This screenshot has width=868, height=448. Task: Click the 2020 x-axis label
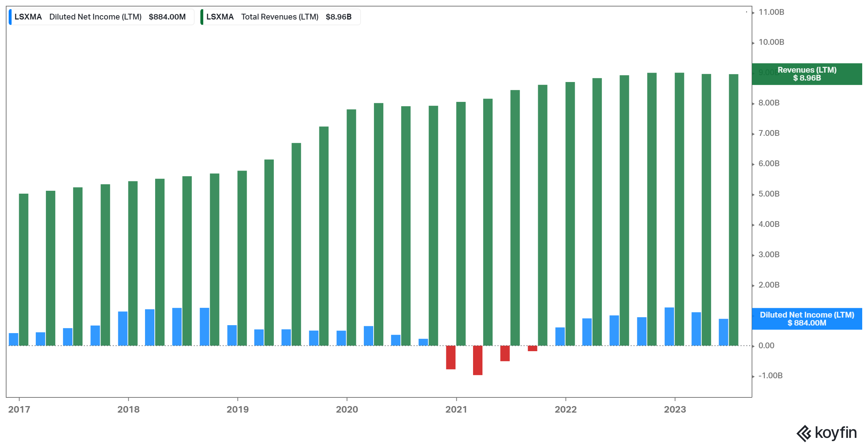pyautogui.click(x=347, y=409)
